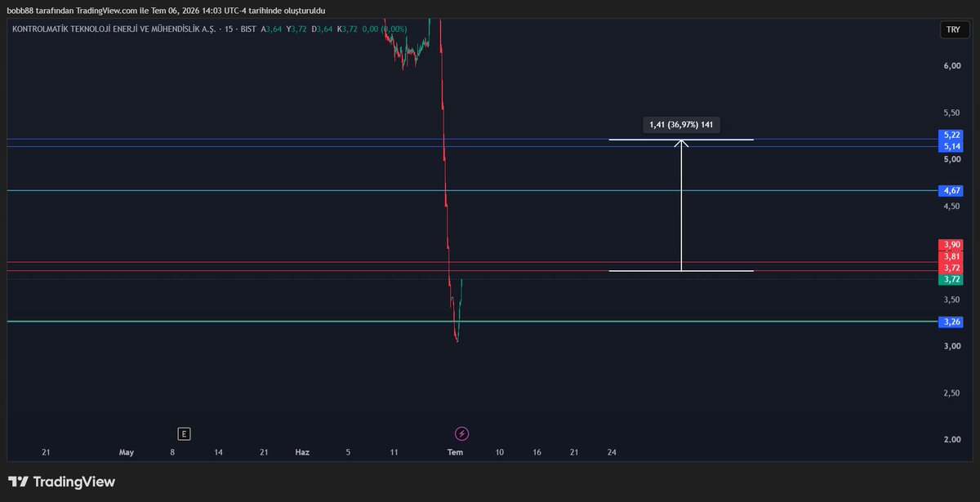Select the white vertical measurement arrow

(x=681, y=206)
